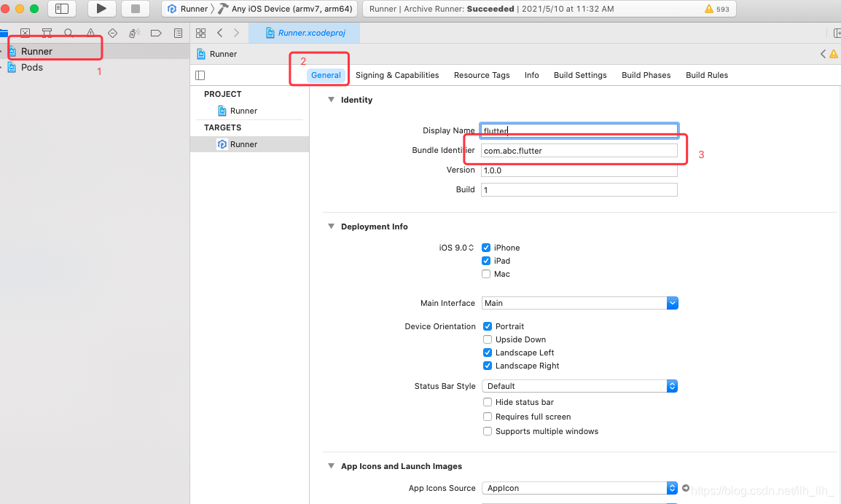
Task: Switch to Signing & Capabilities tab
Action: [x=397, y=76]
